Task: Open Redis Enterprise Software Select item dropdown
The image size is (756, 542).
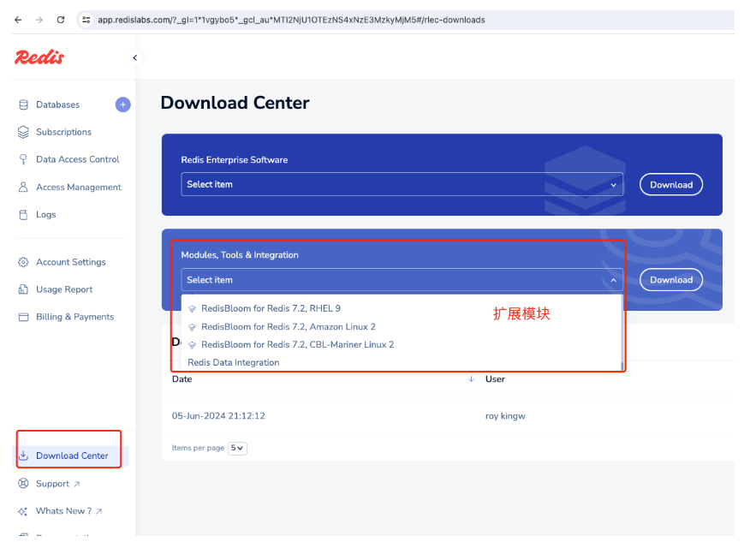Action: [x=402, y=184]
